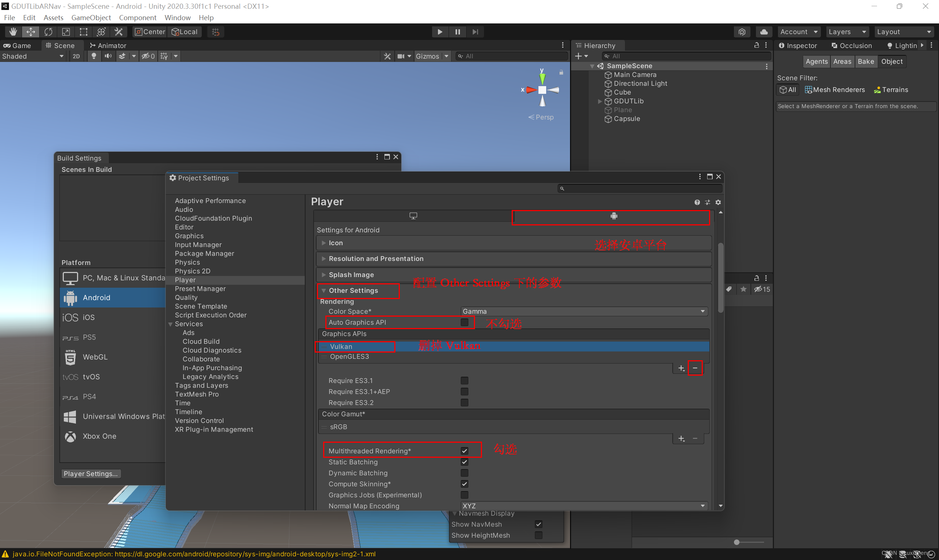Open Player settings gear menu
The height and width of the screenshot is (560, 939).
pos(718,202)
